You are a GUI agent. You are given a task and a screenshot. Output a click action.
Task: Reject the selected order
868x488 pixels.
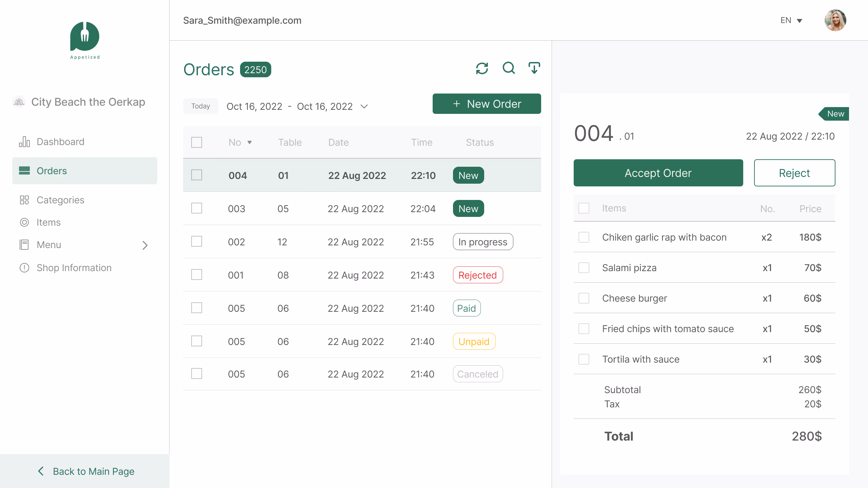pos(794,173)
